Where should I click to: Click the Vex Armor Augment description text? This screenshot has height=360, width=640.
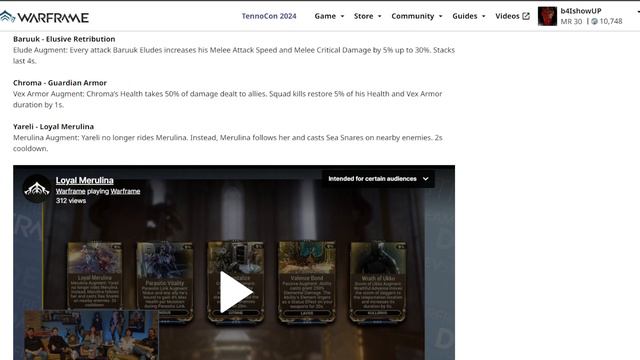pos(227,99)
